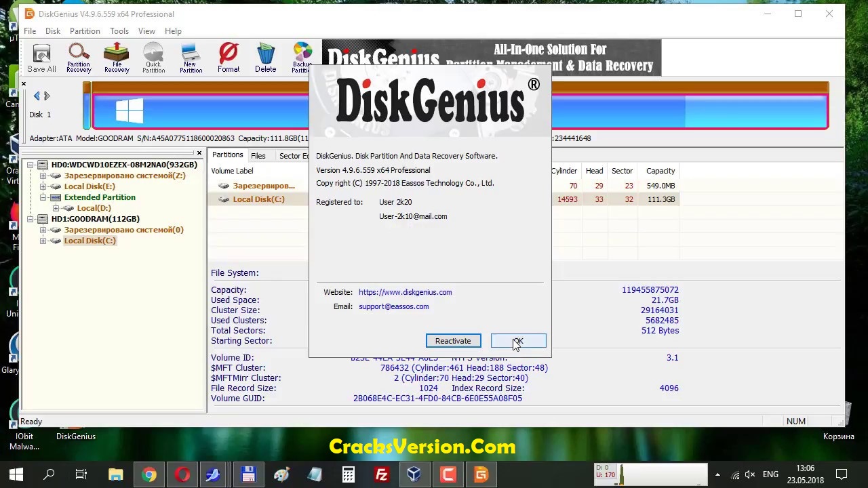Open the Windows Start menu
This screenshot has height=488, width=868.
16,474
